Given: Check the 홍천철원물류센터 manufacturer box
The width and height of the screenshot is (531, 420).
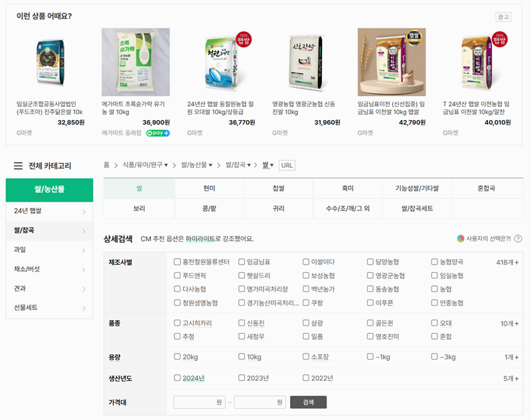Looking at the screenshot, I should tap(177, 261).
